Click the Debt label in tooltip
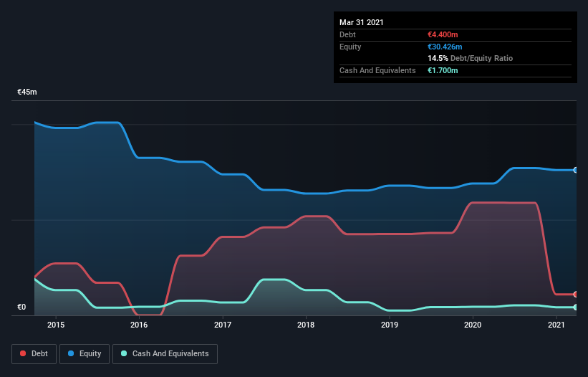Image resolution: width=588 pixels, height=377 pixels. [x=347, y=34]
